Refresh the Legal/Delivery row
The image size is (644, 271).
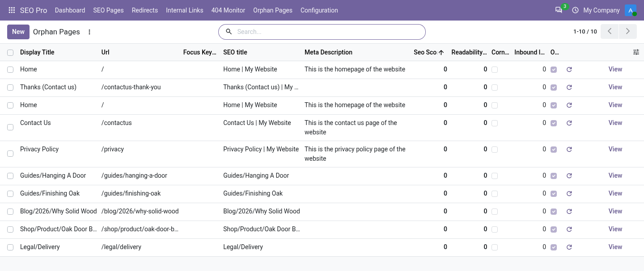pos(569,247)
